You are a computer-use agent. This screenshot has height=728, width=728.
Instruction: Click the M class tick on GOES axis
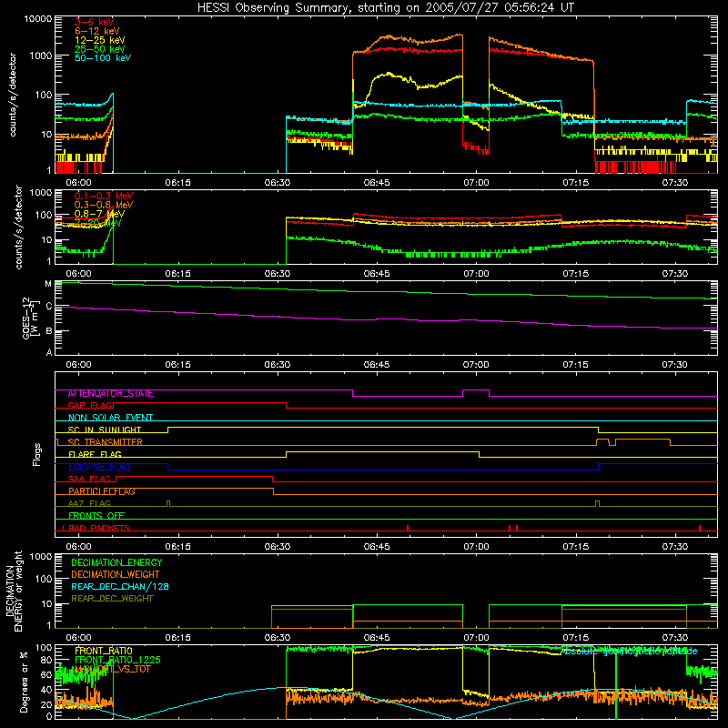pos(48,284)
